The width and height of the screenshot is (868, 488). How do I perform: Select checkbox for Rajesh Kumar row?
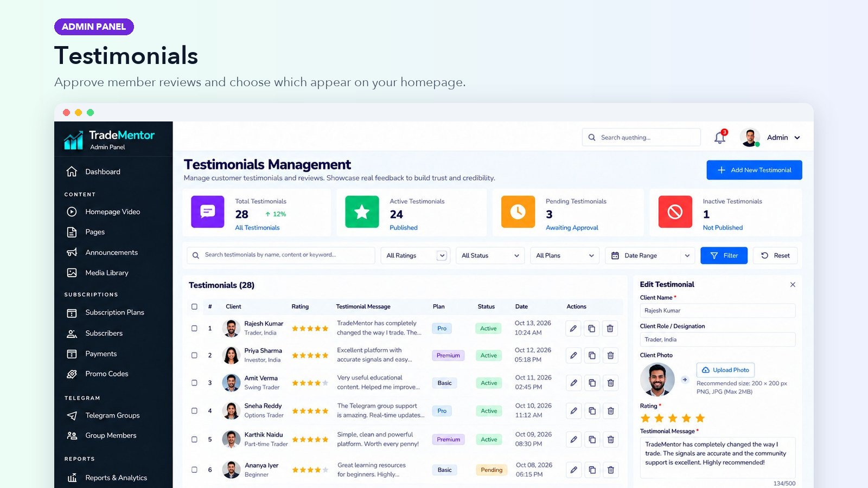(x=194, y=329)
